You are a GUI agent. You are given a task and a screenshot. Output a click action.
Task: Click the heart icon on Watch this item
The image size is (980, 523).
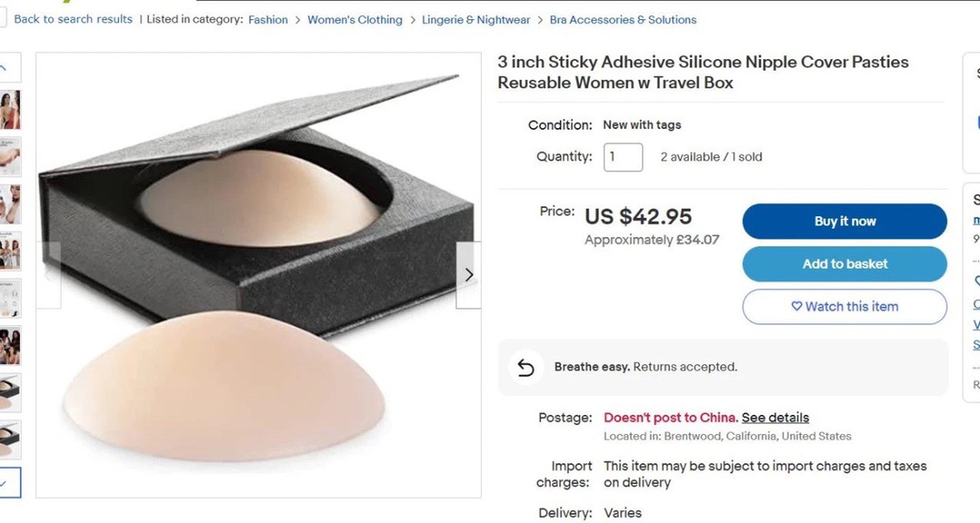(x=797, y=307)
